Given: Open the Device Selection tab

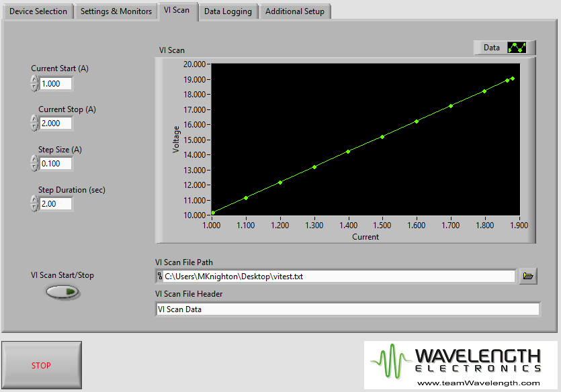Looking at the screenshot, I should pyautogui.click(x=38, y=11).
